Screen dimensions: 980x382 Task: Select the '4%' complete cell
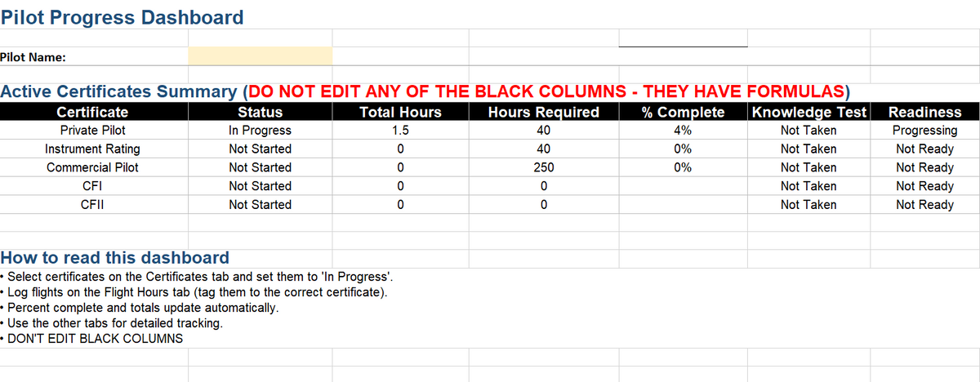[683, 131]
